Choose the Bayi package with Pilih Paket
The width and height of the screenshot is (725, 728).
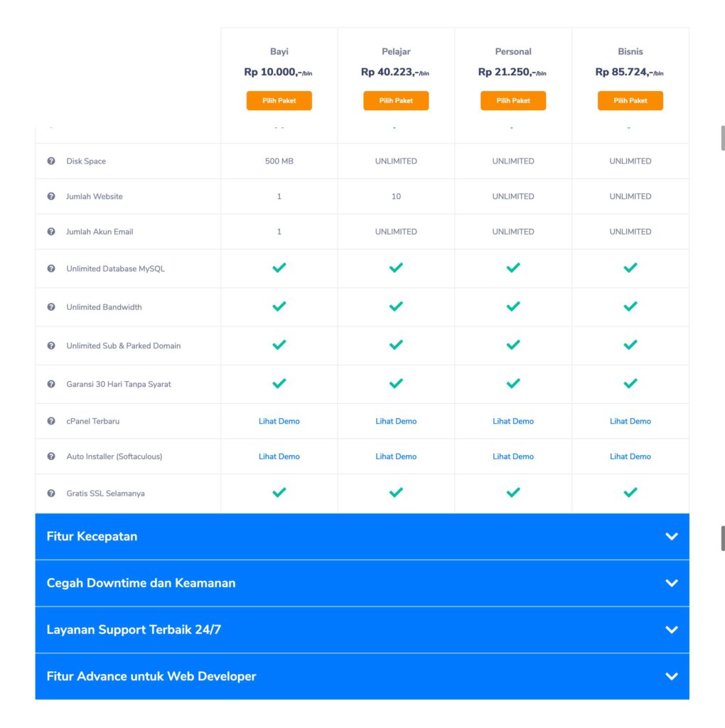point(279,101)
